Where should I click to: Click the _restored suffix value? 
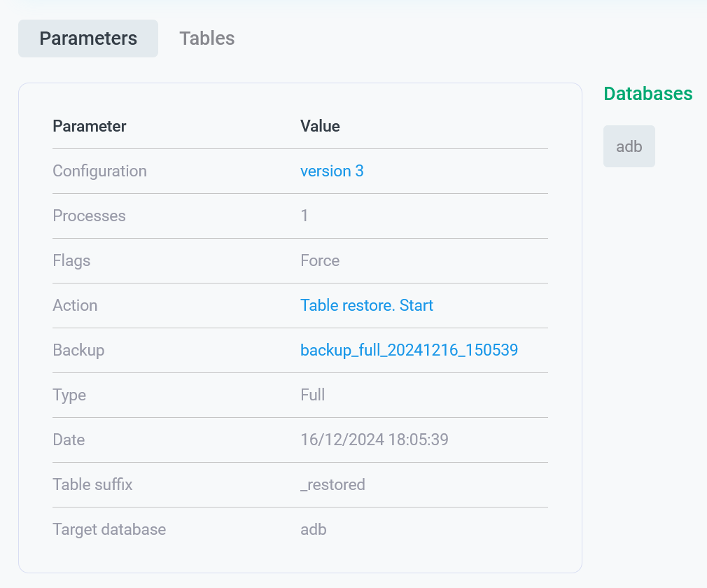click(332, 484)
